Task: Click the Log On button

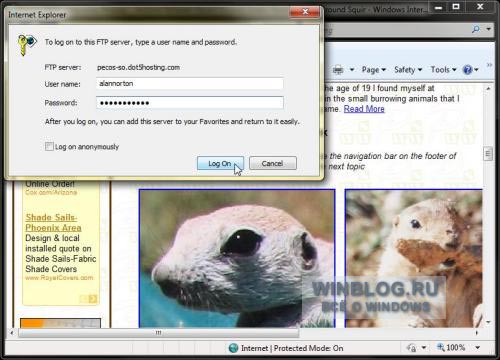Action: coord(220,163)
